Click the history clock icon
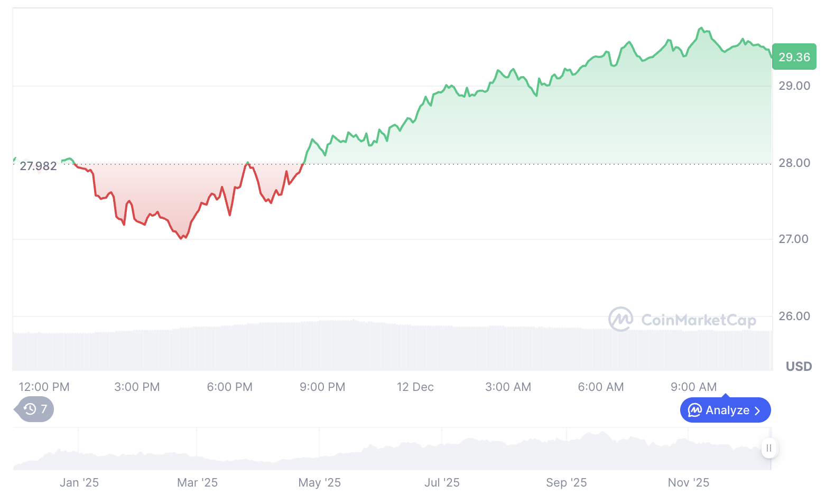Screen dimensions: 835x504 pos(30,409)
